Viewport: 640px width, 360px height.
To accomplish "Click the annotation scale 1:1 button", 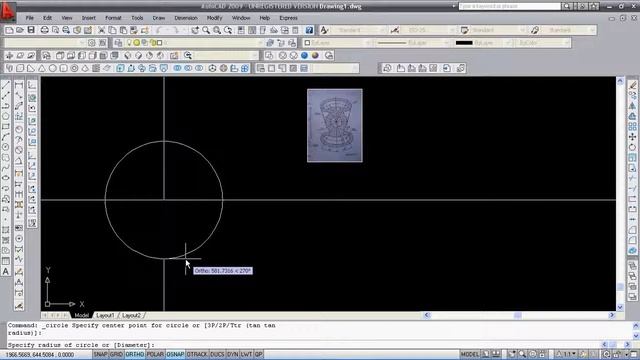I will pos(567,354).
